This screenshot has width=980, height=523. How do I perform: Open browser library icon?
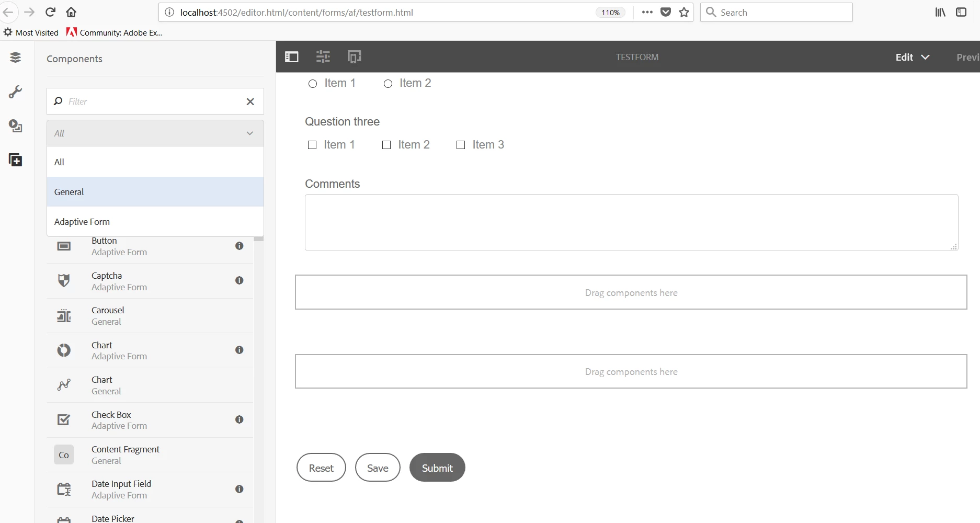tap(940, 12)
